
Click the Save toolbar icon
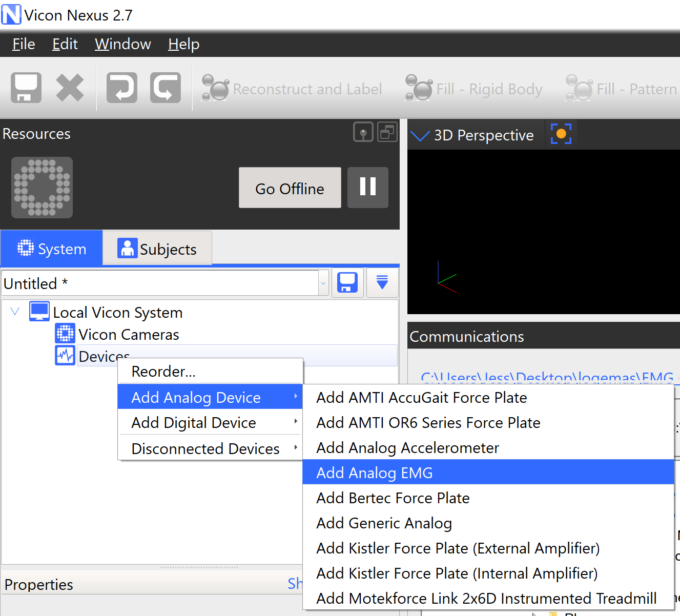[x=26, y=88]
